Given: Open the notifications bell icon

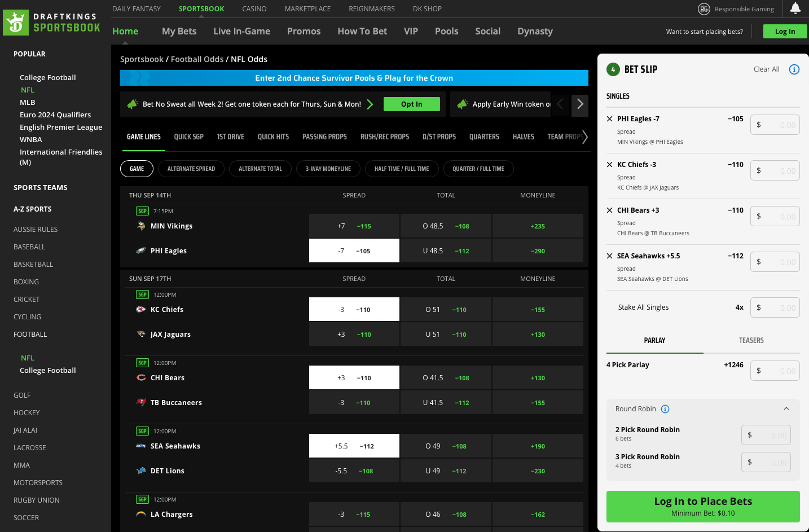Looking at the screenshot, I should (x=795, y=8).
